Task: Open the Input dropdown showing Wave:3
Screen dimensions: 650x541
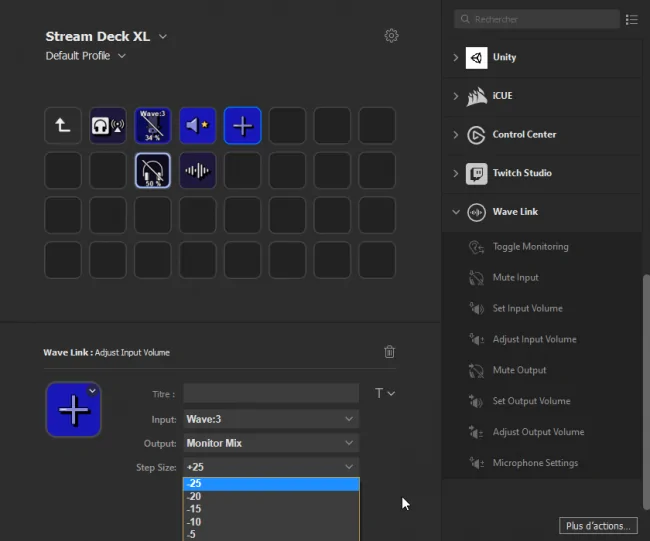Action: click(271, 419)
